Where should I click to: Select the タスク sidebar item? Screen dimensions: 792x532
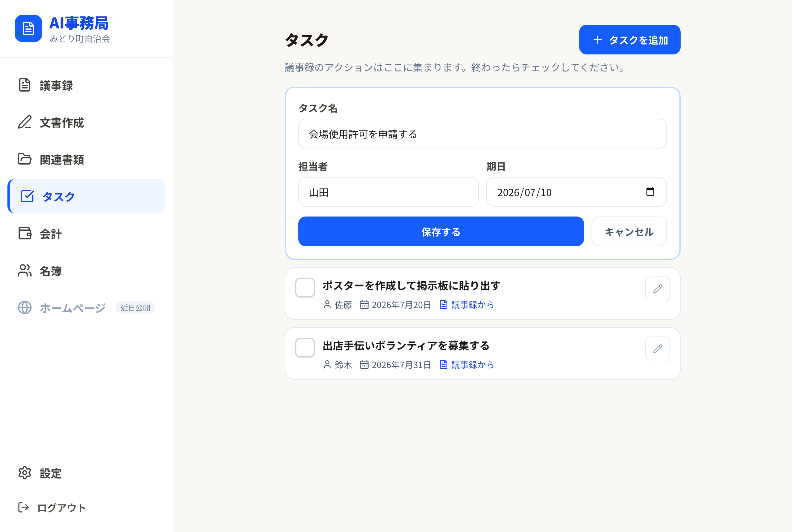(x=86, y=196)
